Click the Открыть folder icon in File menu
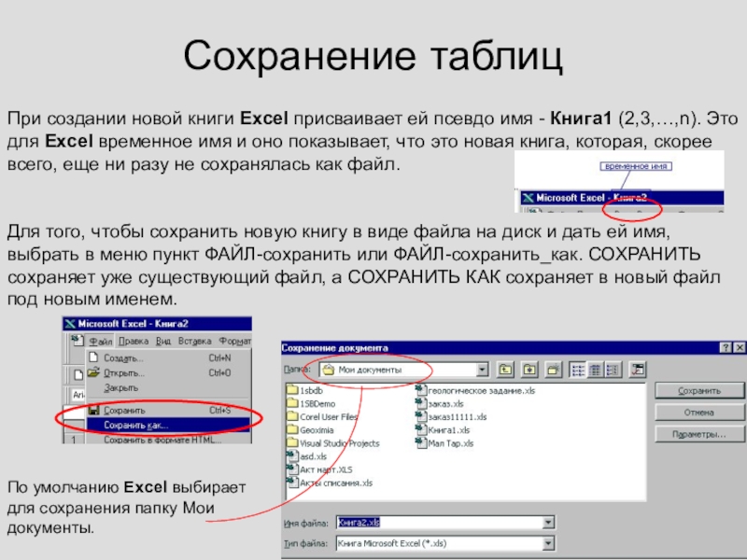Image resolution: width=747 pixels, height=560 pixels. point(94,372)
